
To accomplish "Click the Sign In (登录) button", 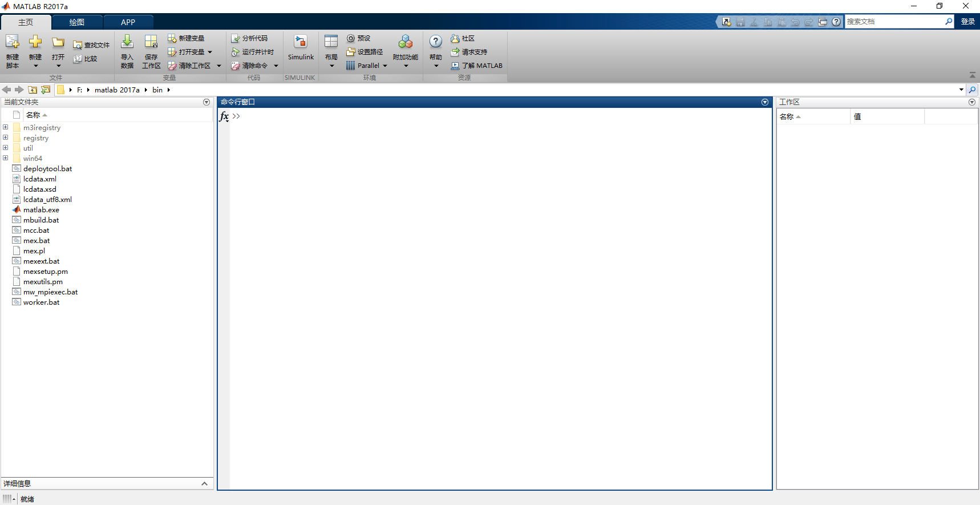I will pyautogui.click(x=967, y=22).
